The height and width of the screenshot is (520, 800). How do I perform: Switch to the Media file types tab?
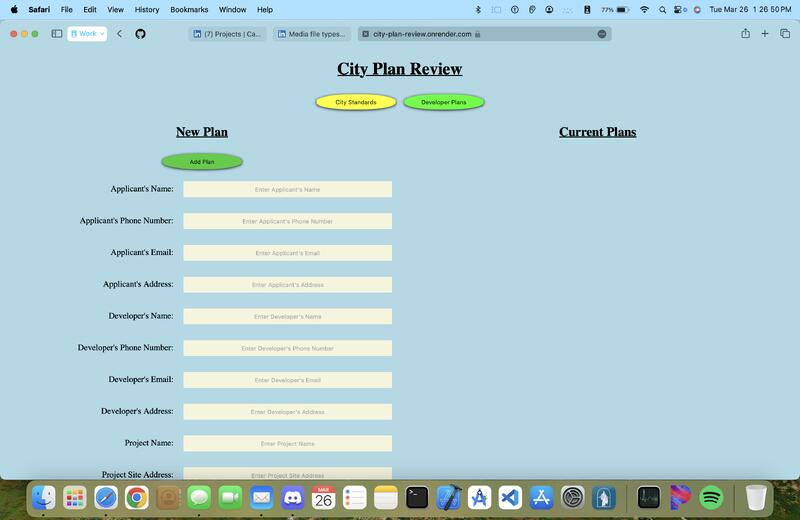click(312, 34)
